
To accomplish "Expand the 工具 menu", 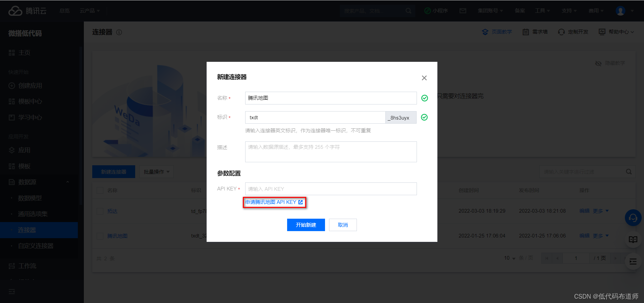I will pos(542,11).
